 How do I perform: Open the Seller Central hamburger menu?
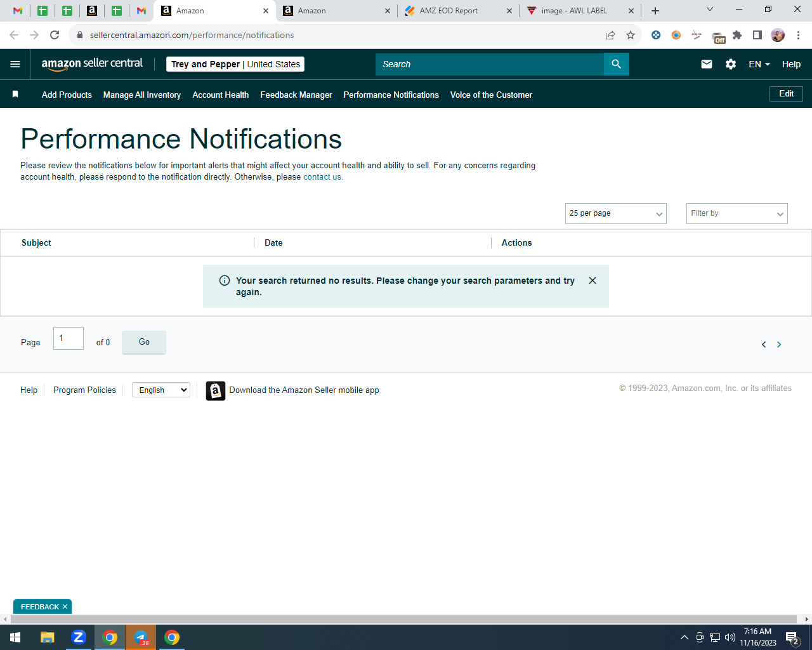pyautogui.click(x=15, y=64)
